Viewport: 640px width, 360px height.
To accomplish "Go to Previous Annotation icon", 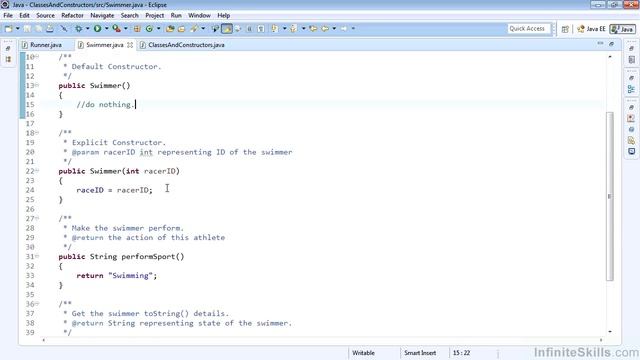I will point(293,29).
